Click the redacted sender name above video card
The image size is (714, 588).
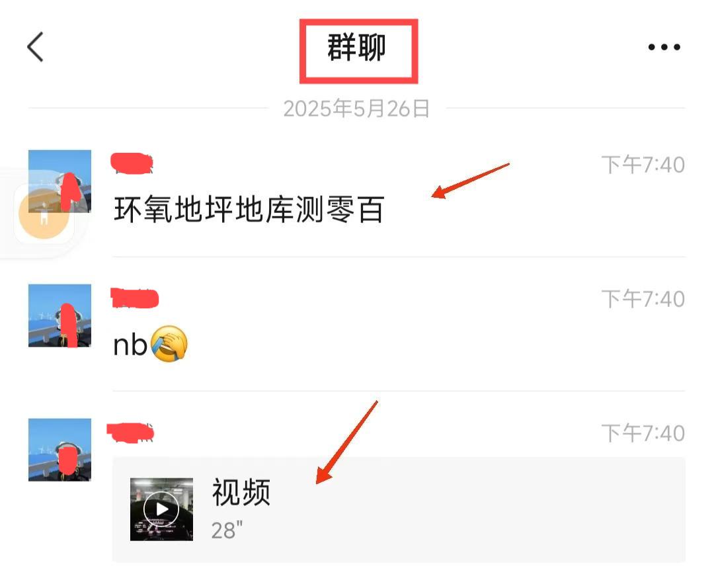click(x=131, y=433)
